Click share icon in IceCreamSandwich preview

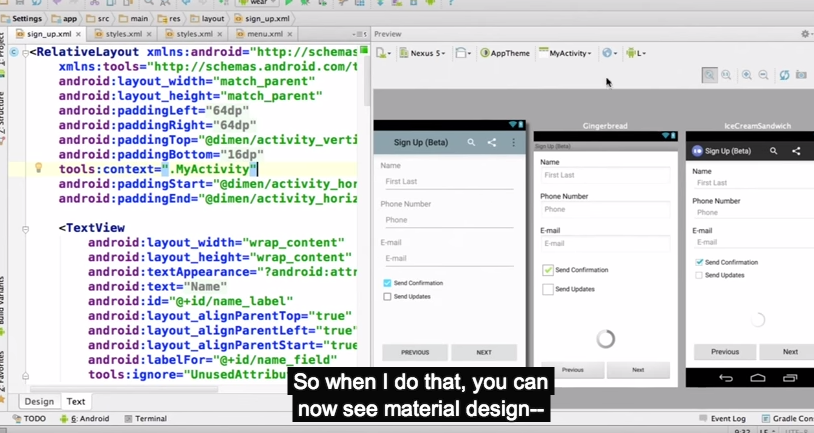[x=796, y=151]
